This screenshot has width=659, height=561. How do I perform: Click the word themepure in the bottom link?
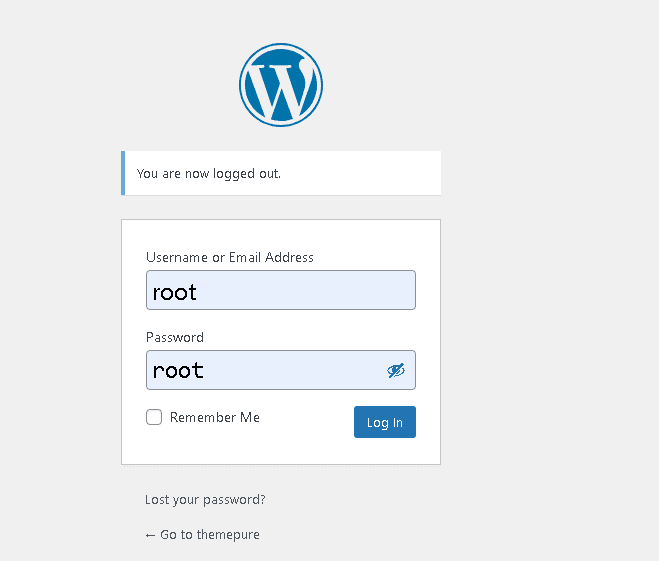[228, 535]
